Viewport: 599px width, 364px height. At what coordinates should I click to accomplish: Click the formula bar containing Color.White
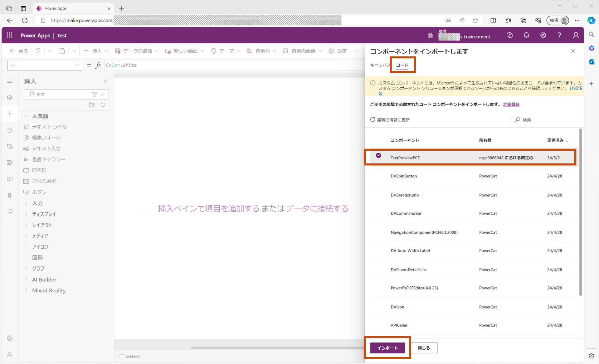click(x=234, y=65)
